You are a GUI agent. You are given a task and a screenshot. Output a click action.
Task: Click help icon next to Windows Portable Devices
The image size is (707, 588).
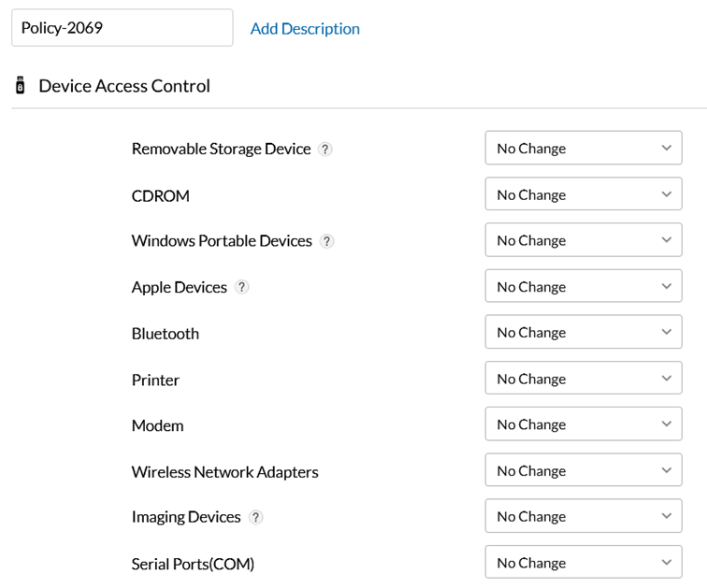(x=326, y=241)
